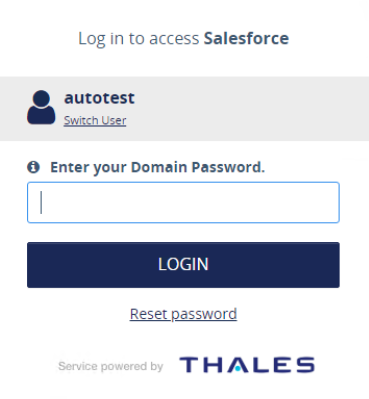Click the letter T of the THALES logo
369x399 pixels.
tap(190, 364)
